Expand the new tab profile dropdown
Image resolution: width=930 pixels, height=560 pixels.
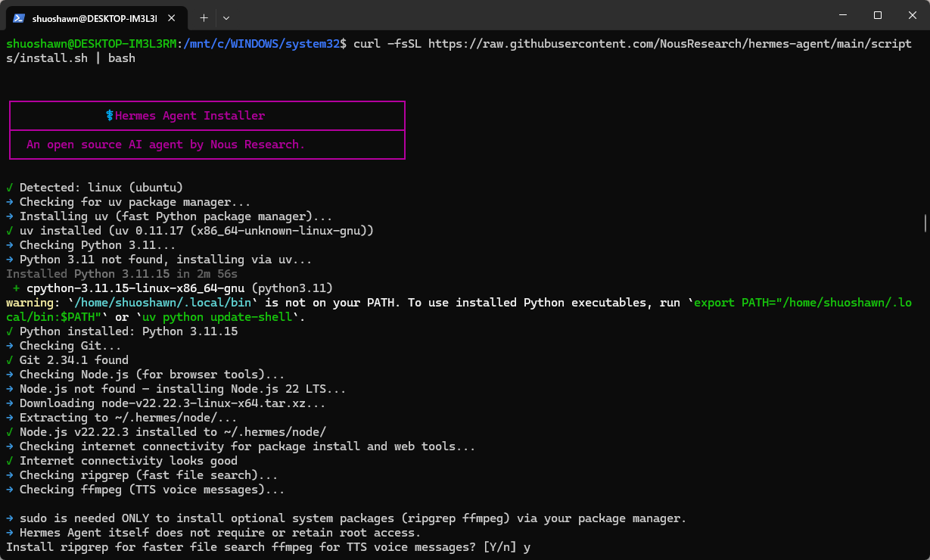tap(226, 17)
